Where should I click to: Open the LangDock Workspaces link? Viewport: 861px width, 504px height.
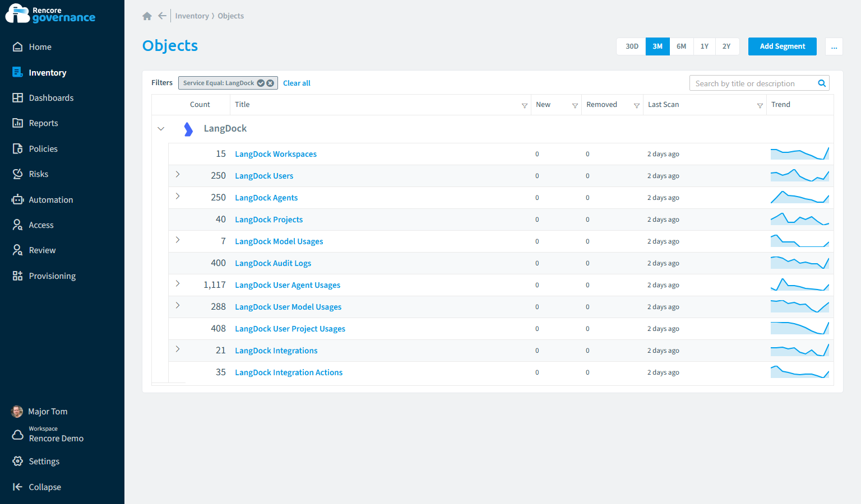point(276,154)
